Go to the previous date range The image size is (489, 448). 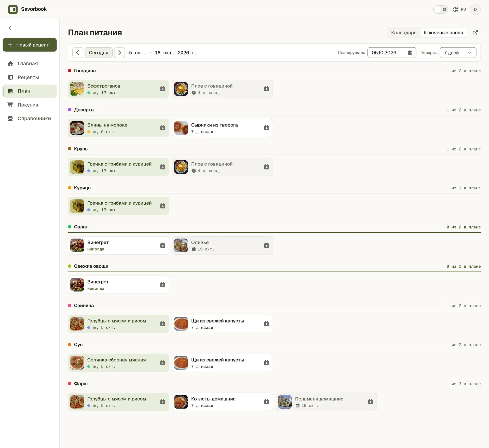tap(78, 53)
